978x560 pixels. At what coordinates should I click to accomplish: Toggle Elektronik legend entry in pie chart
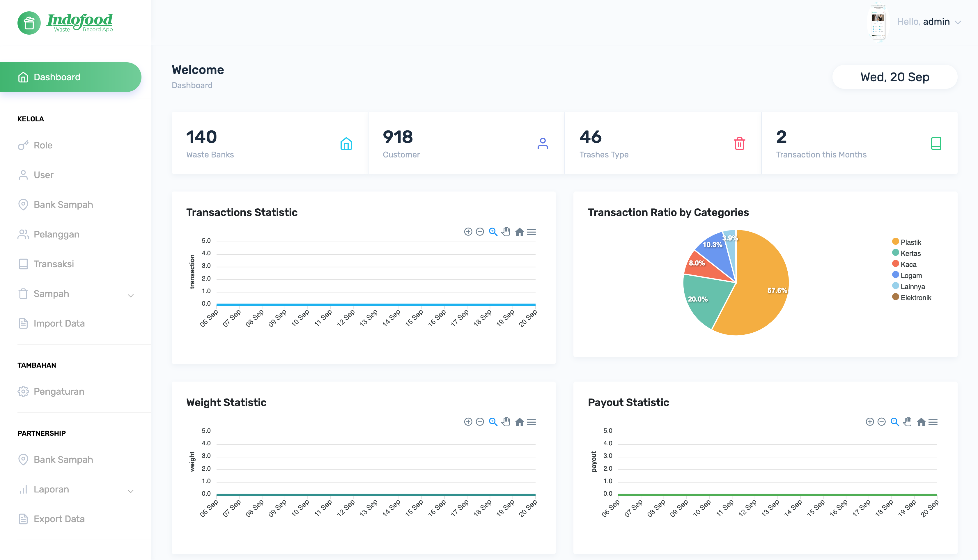[911, 297]
